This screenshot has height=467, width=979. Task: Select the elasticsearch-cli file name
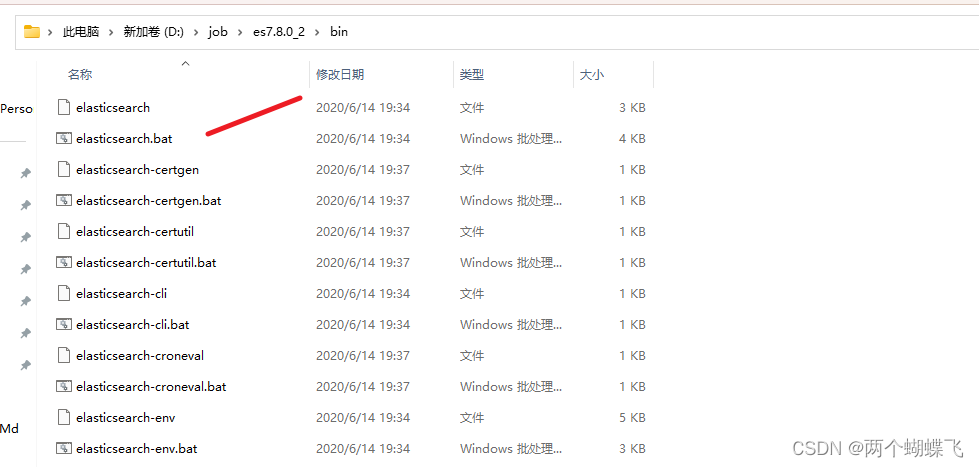pos(122,293)
